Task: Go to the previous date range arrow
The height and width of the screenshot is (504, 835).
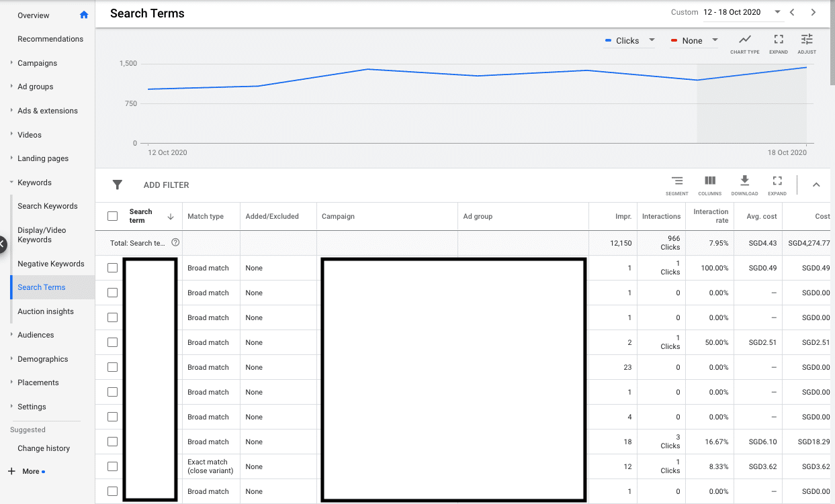Action: click(x=793, y=12)
